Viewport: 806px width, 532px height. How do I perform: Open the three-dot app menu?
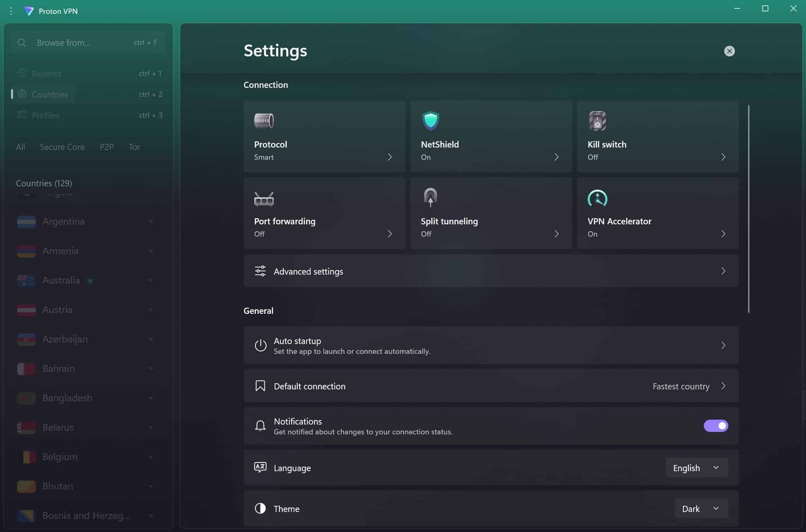coord(11,11)
